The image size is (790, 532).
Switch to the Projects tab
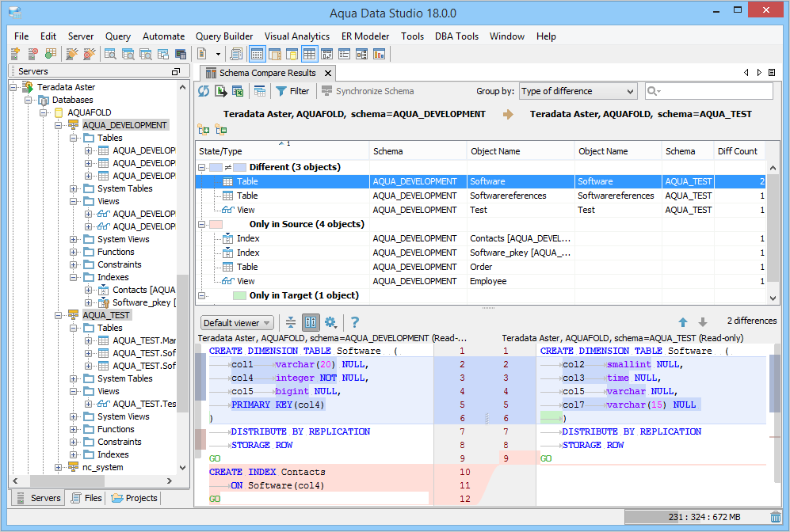[x=135, y=498]
